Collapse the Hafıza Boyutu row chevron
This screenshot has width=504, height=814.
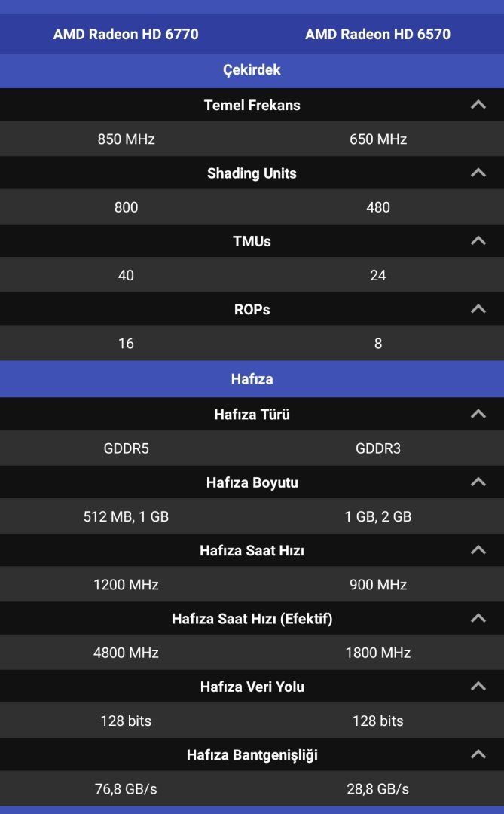[478, 482]
